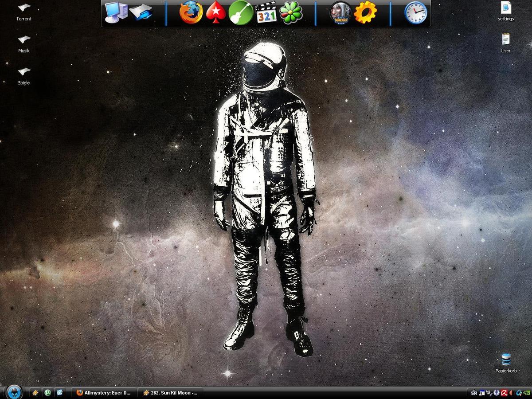Switch to Allmystery Firefox taskbar window
Image resolution: width=532 pixels, height=399 pixels.
(x=104, y=393)
